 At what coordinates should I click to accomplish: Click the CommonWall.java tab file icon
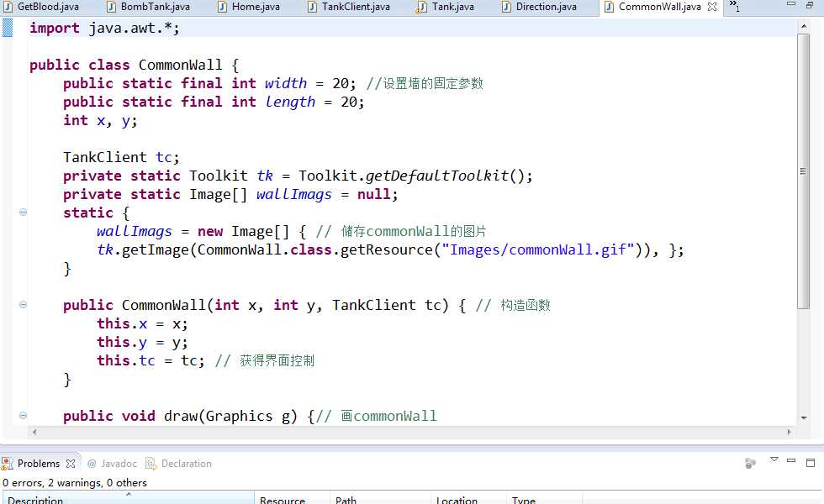[x=609, y=7]
